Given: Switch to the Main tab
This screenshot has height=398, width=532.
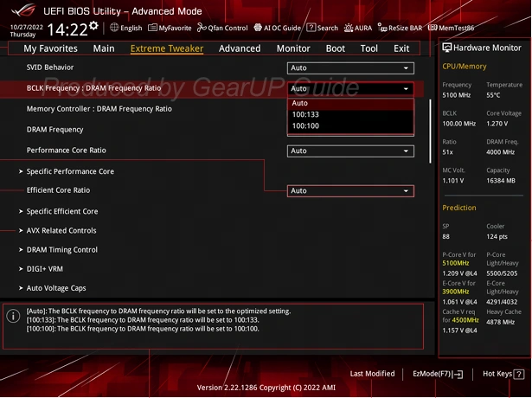Looking at the screenshot, I should pos(104,48).
